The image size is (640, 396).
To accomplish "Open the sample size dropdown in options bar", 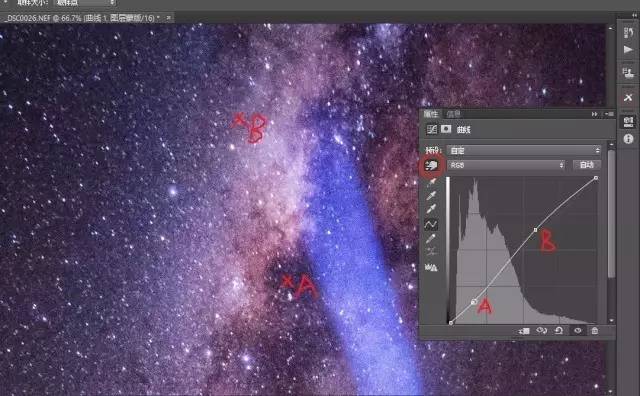I will (84, 3).
